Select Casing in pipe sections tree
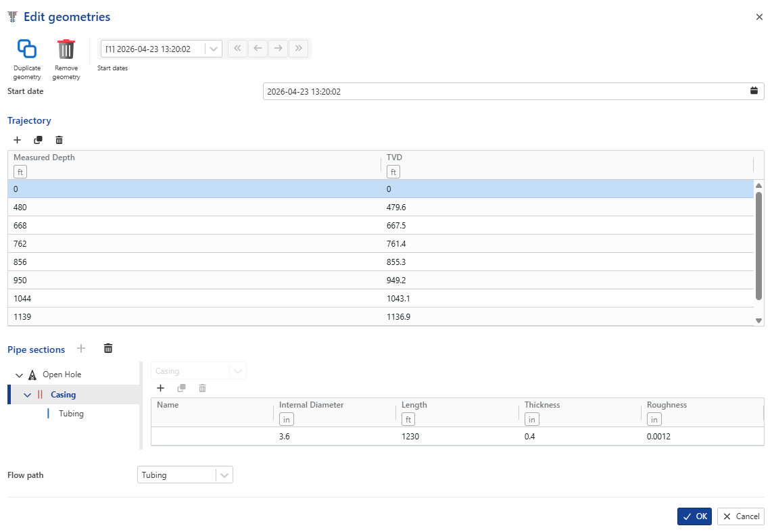 [63, 395]
